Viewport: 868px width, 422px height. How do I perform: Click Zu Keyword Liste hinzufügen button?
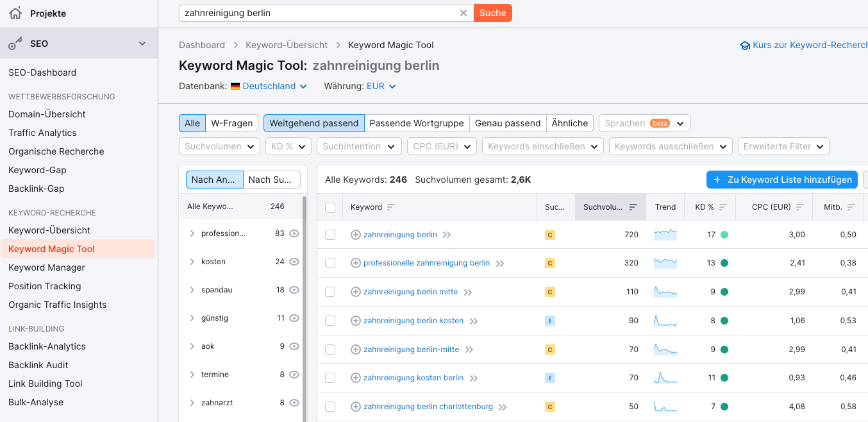(x=782, y=180)
